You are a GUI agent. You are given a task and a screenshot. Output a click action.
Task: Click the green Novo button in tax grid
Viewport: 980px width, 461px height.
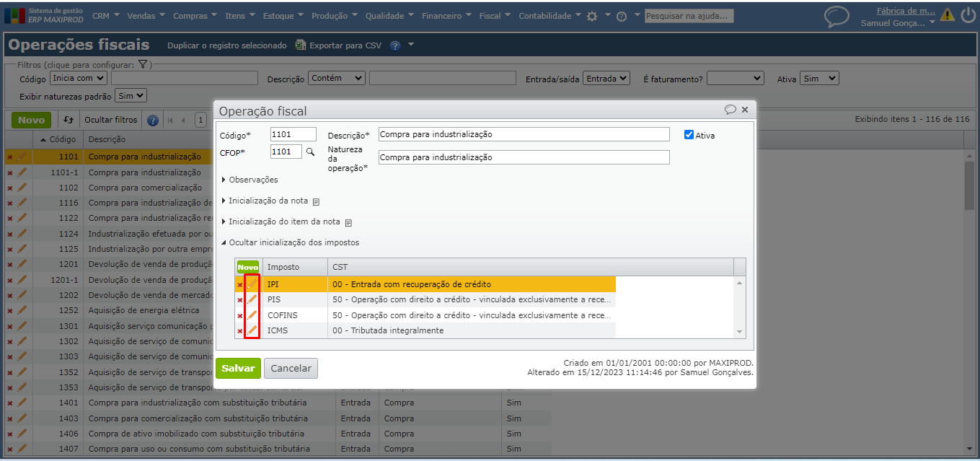tap(247, 267)
